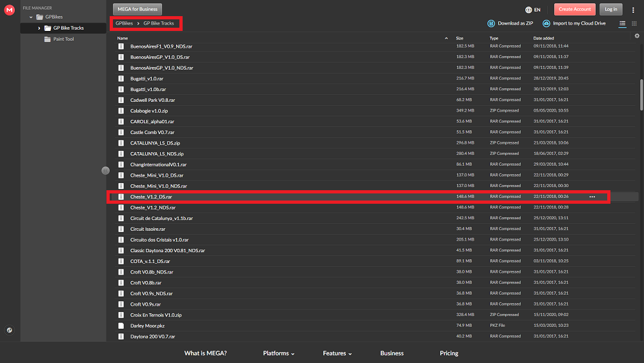Click archive icon of Daytona 200 V0.7.rar
The width and height of the screenshot is (644, 363).
point(121,337)
